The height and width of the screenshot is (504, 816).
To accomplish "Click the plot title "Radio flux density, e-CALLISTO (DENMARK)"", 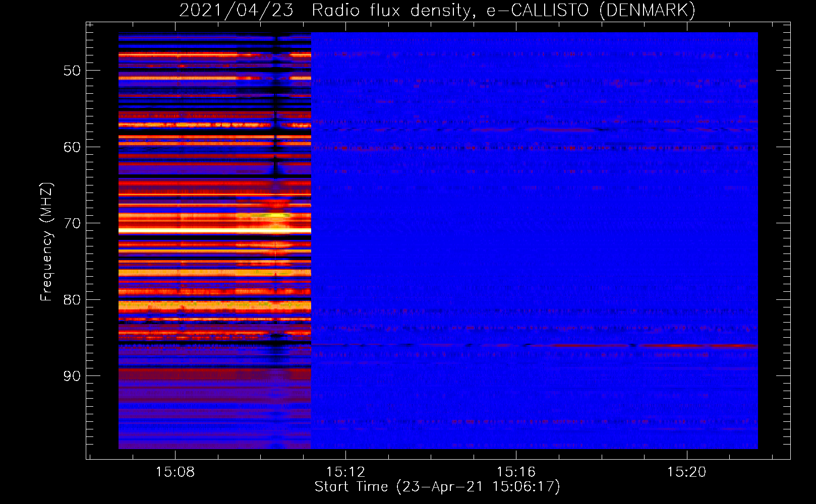I will click(x=503, y=10).
